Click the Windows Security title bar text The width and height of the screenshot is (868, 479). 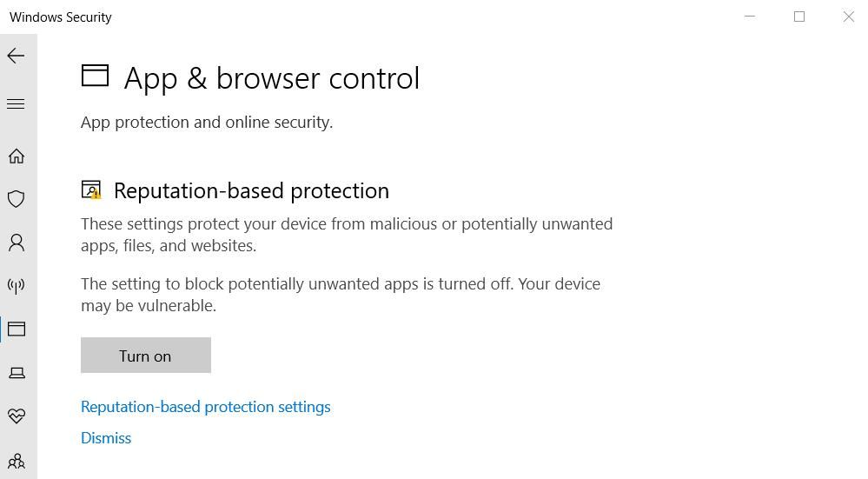tap(61, 17)
